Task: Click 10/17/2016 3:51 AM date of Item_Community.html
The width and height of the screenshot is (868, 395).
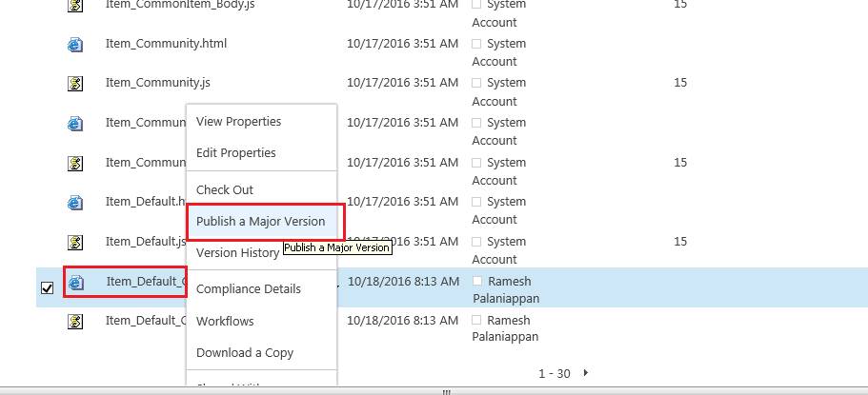Action: coord(402,44)
